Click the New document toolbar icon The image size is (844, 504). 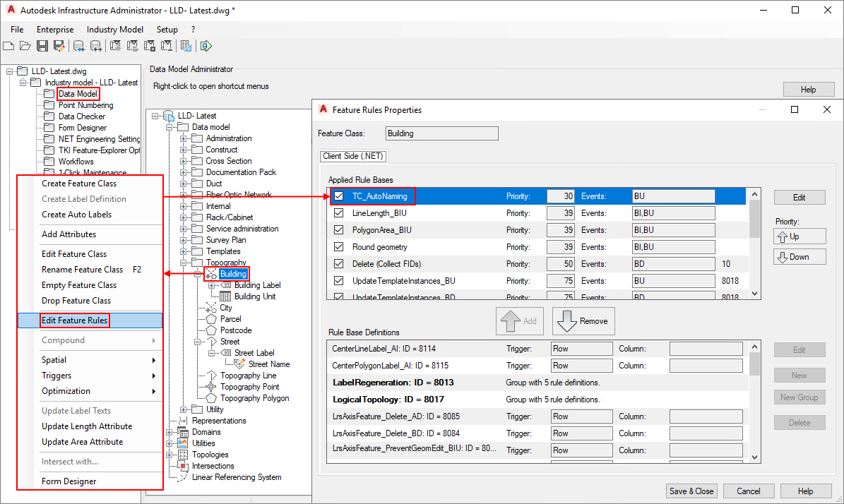8,47
